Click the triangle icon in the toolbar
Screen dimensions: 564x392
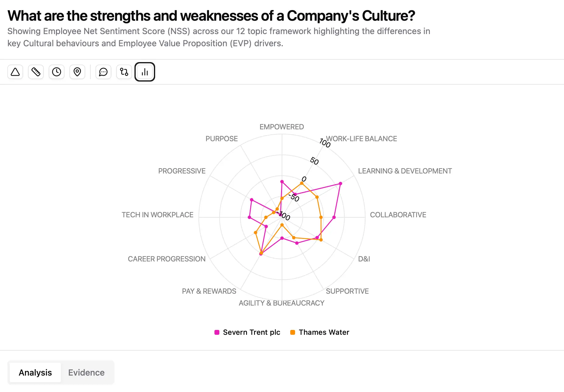(15, 72)
